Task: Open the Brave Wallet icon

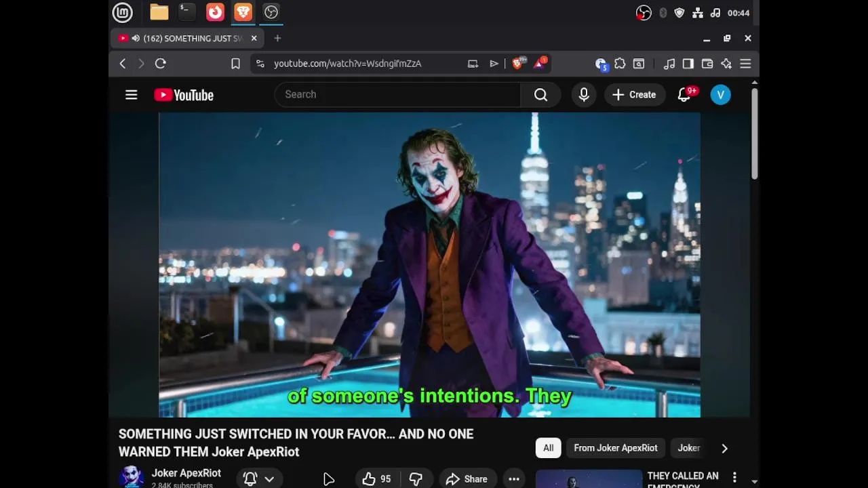Action: [x=707, y=64]
